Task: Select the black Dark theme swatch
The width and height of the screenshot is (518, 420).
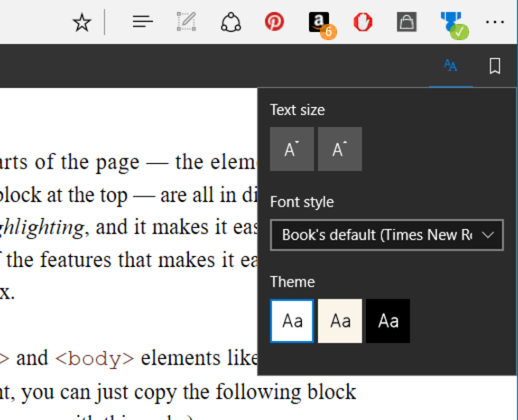Action: pyautogui.click(x=388, y=321)
